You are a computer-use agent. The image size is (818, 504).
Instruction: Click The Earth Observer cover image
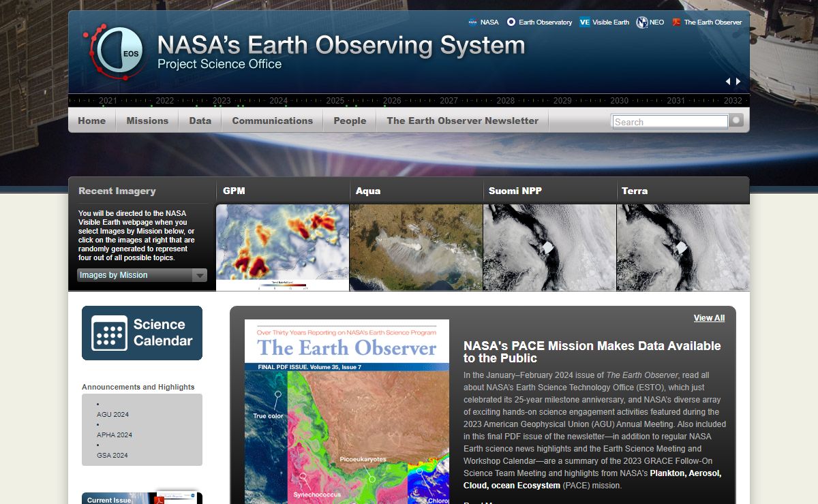point(347,411)
